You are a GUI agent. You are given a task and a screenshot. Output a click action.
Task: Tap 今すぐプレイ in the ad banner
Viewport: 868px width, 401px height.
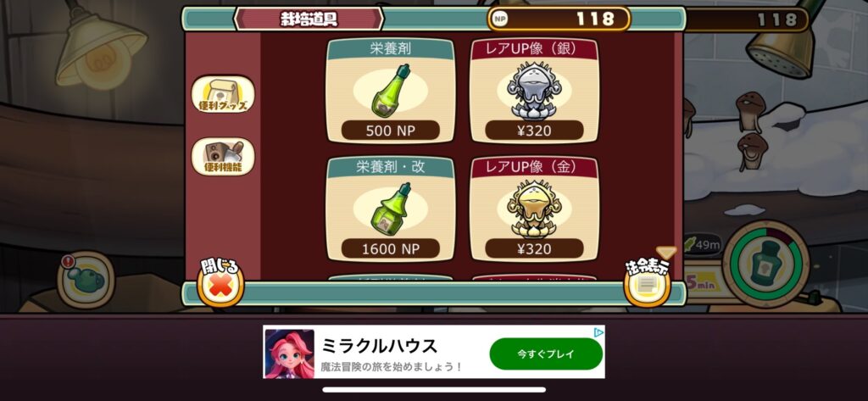(x=546, y=354)
